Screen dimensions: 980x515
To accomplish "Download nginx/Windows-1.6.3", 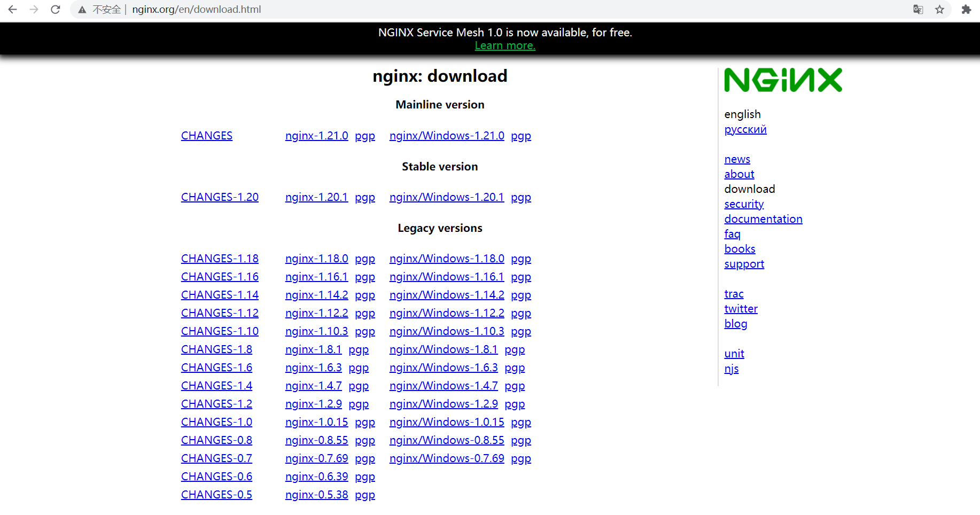I will pyautogui.click(x=444, y=368).
